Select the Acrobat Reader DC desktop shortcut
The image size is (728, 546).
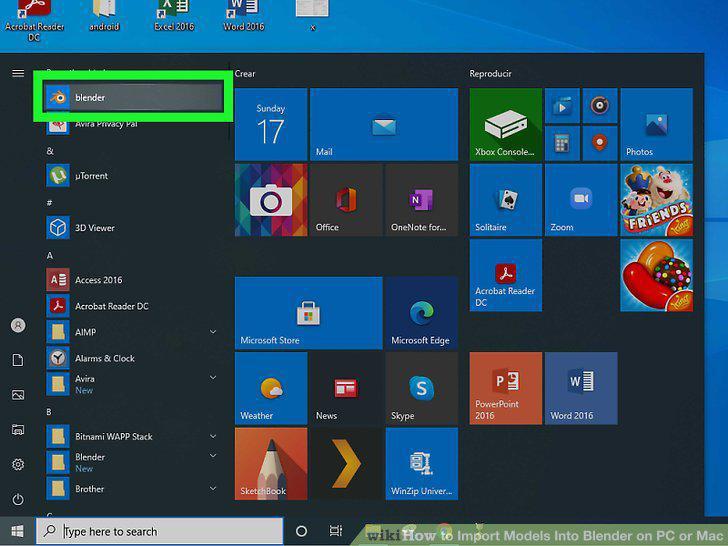34,21
